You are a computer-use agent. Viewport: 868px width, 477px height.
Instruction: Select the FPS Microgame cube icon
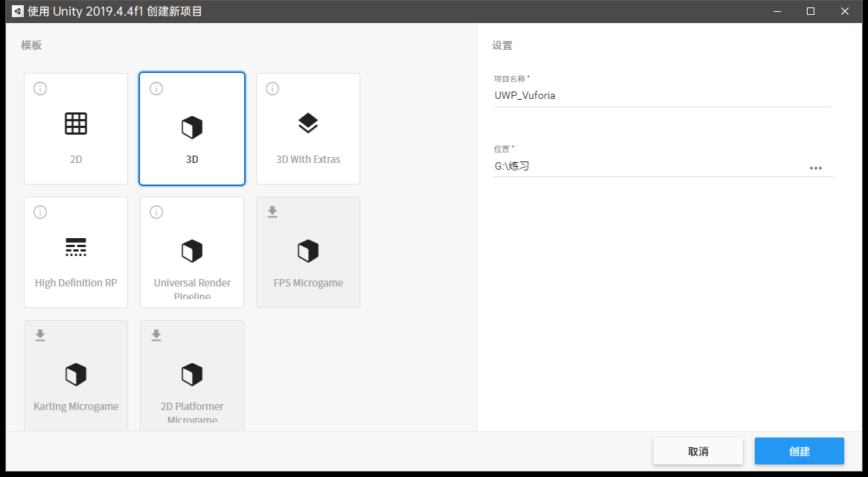tap(308, 251)
